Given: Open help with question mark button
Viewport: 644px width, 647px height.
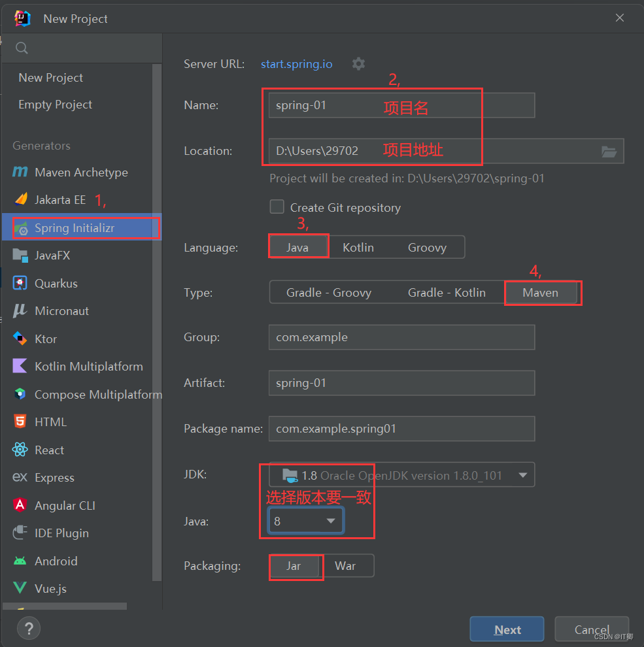Looking at the screenshot, I should [x=29, y=629].
